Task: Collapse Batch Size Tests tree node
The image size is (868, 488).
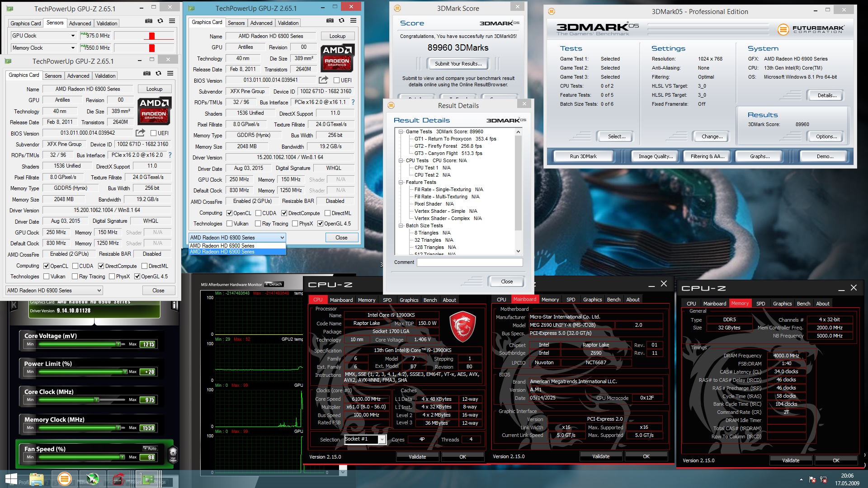Action: point(401,225)
